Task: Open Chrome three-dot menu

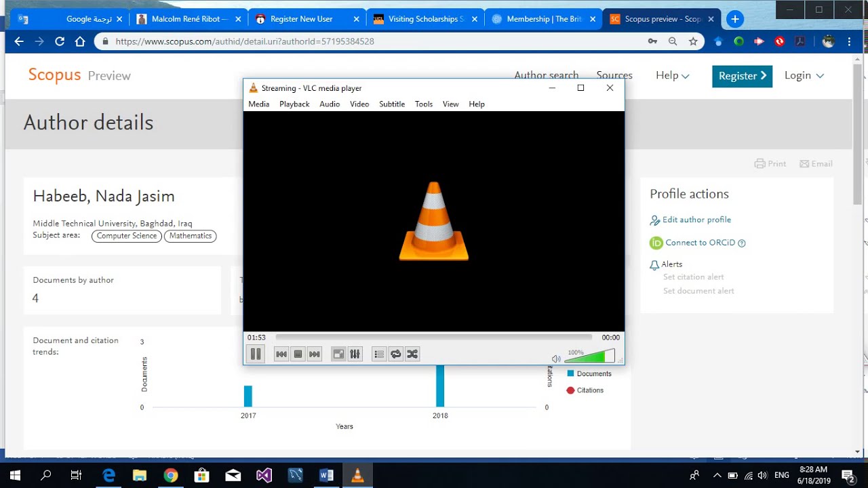Action: coord(850,41)
